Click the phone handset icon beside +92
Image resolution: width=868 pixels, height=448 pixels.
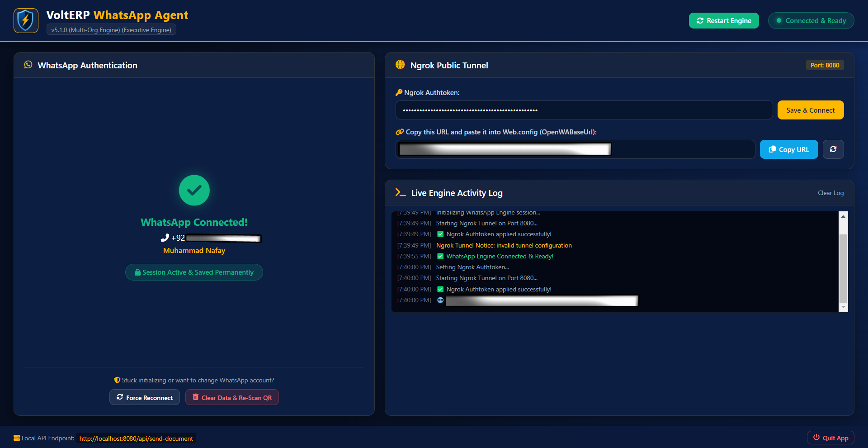click(165, 238)
